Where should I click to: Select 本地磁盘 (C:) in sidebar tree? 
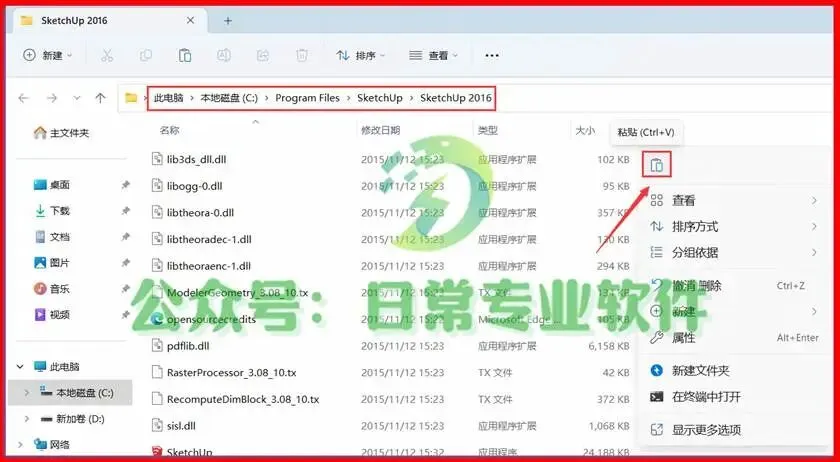[x=70, y=393]
